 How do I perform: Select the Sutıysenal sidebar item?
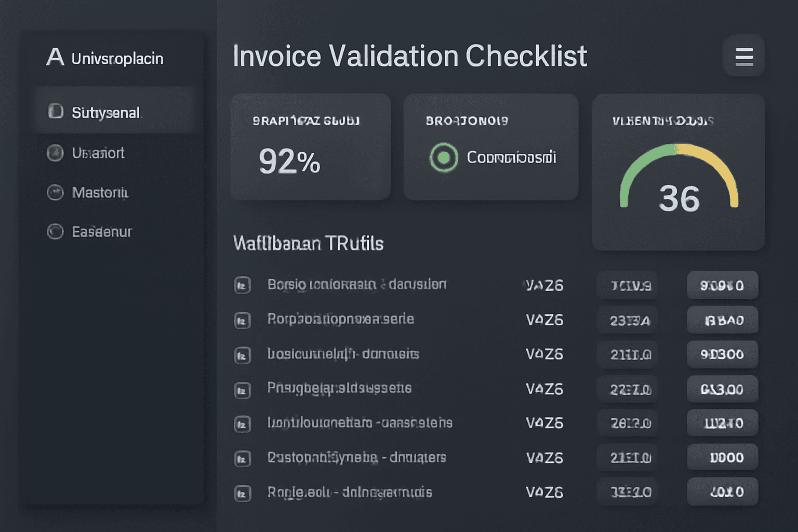(x=115, y=111)
